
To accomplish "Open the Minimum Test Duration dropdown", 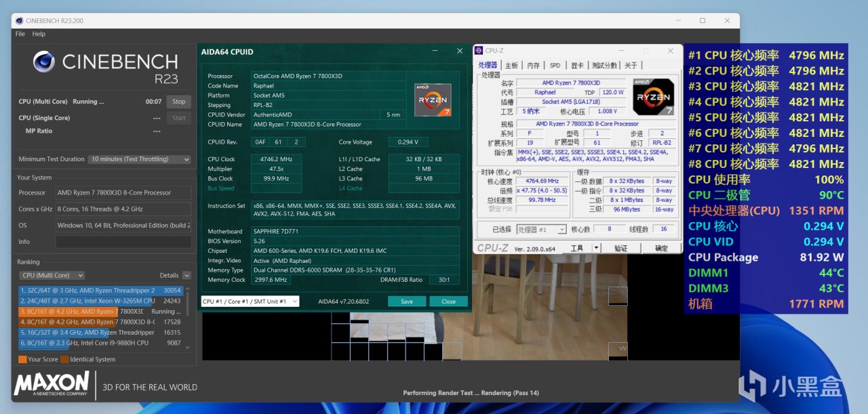I will pyautogui.click(x=140, y=159).
